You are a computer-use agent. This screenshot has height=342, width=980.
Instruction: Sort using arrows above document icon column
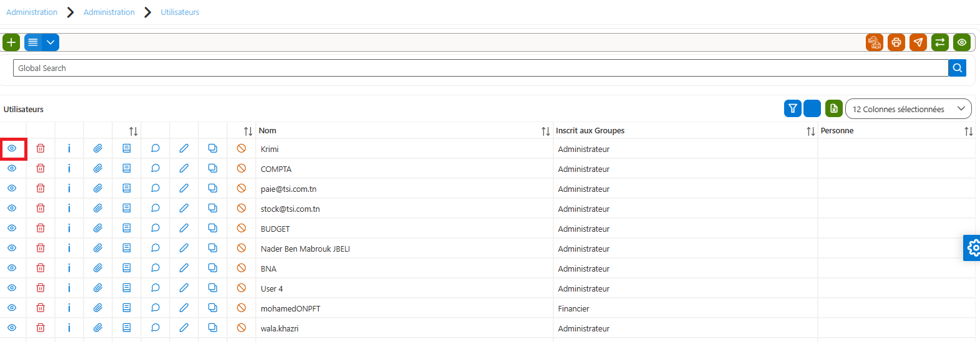point(133,131)
